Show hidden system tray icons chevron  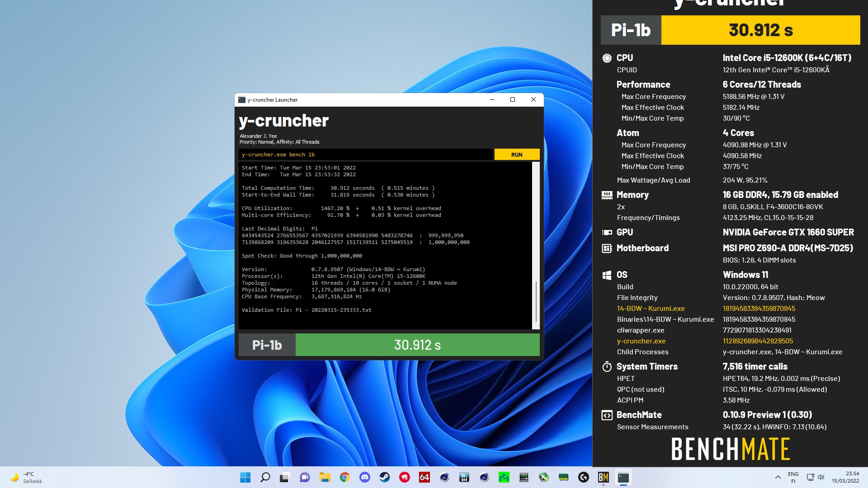coord(778,477)
